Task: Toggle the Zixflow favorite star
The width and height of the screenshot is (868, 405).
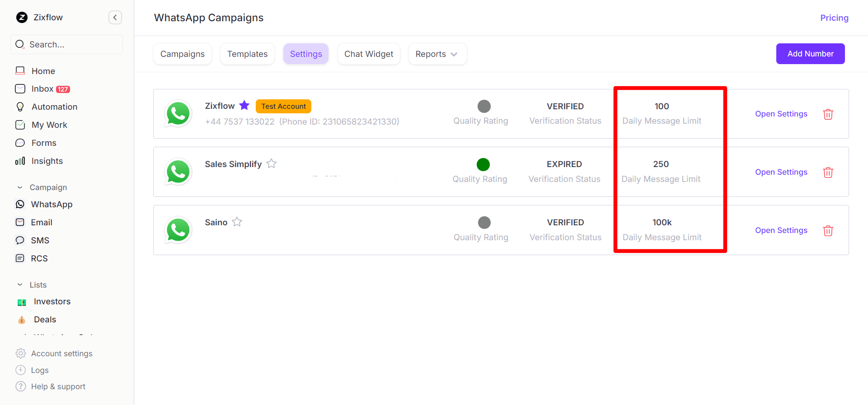Action: coord(244,106)
